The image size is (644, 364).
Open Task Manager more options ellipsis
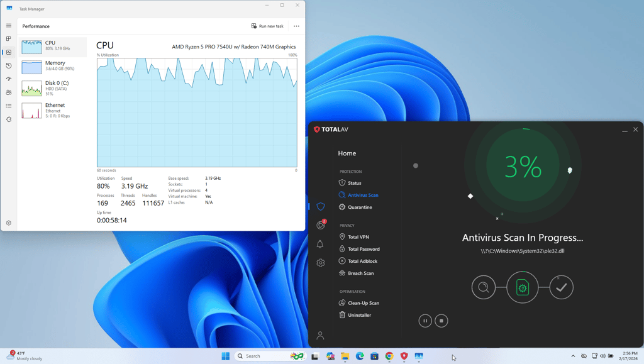pos(297,26)
